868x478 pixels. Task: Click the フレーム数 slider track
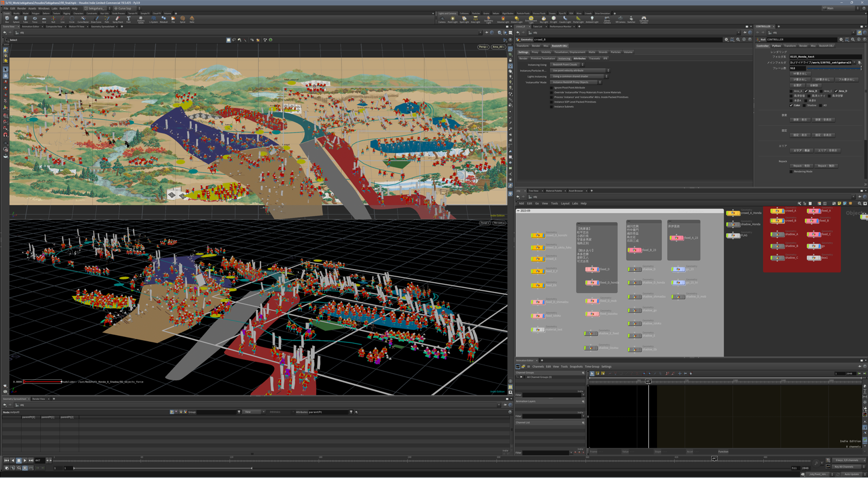833,68
